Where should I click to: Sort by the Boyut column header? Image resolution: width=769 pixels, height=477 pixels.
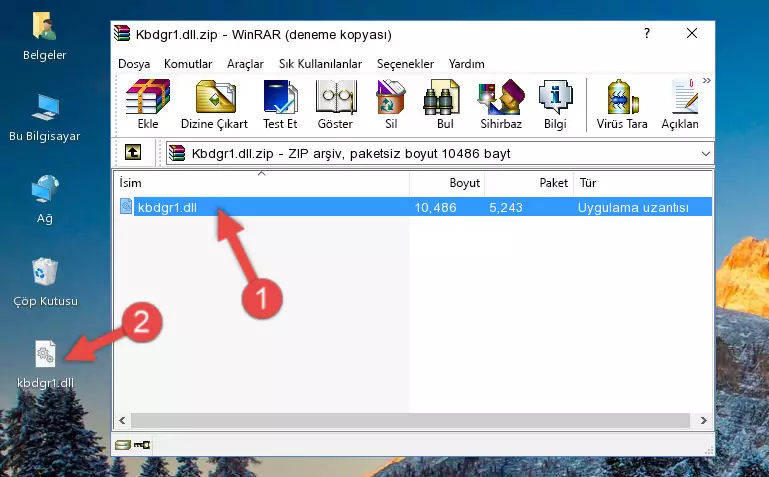click(447, 183)
